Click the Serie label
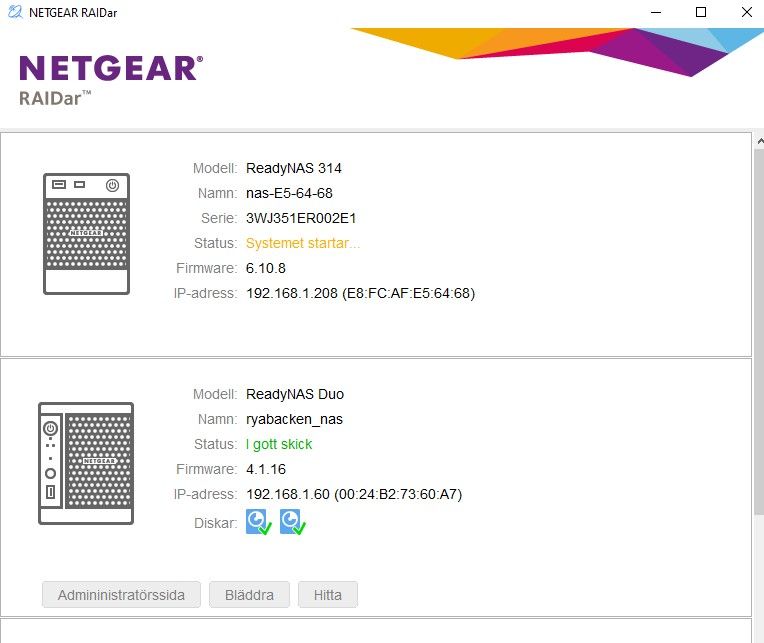Screen dimensions: 764x643 coord(219,218)
